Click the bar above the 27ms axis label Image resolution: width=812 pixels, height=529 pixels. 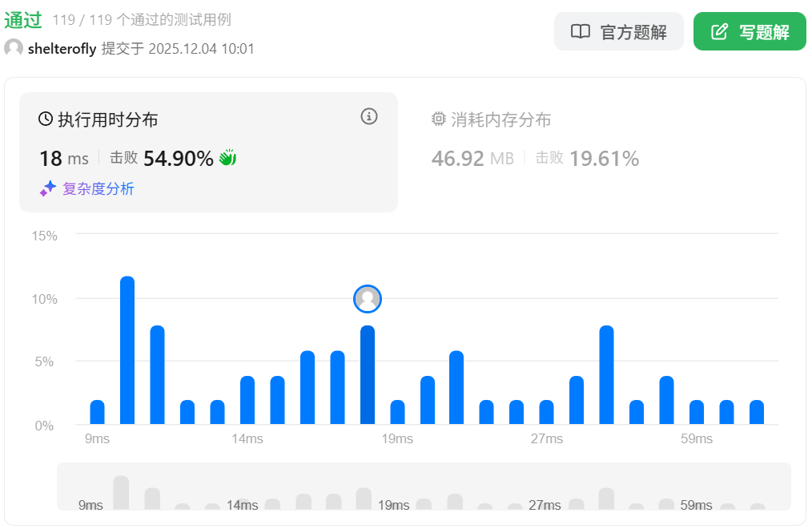click(546, 412)
